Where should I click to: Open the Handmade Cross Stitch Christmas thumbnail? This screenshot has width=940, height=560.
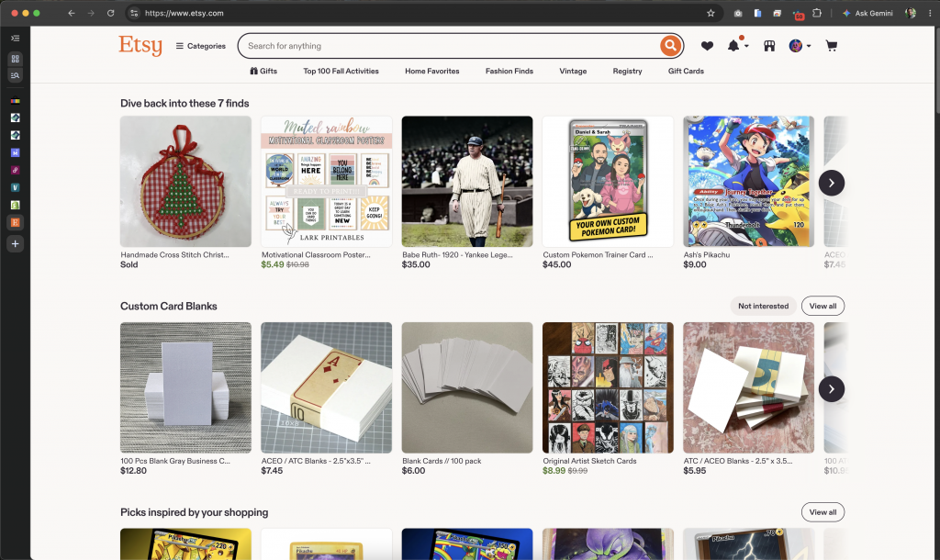(185, 182)
